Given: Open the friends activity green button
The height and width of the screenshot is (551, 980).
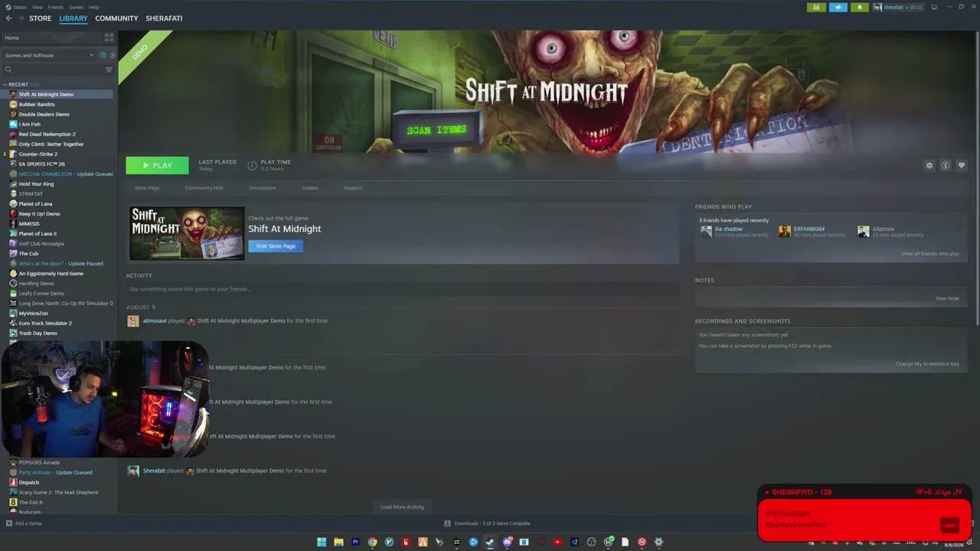Looking at the screenshot, I should pyautogui.click(x=816, y=7).
